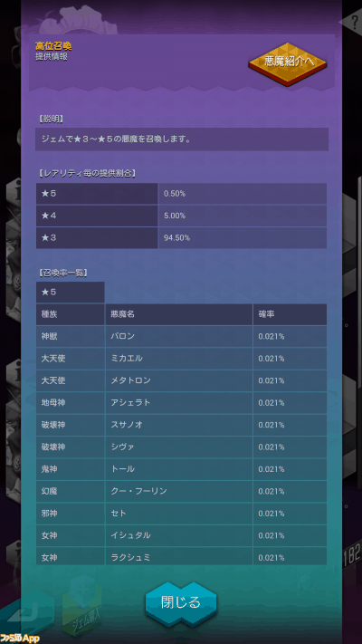This screenshot has height=644, width=362.
Task: Select the アシェラト demon entry
Action: [181, 403]
